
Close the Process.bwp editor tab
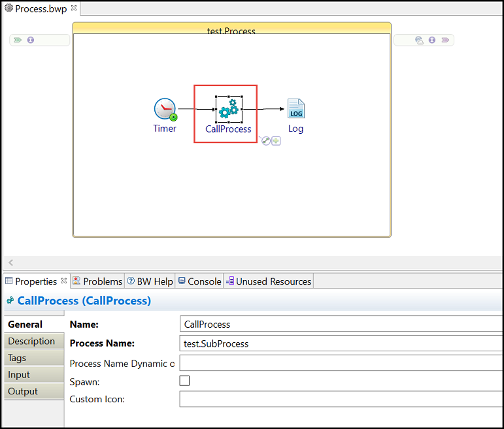[x=74, y=8]
